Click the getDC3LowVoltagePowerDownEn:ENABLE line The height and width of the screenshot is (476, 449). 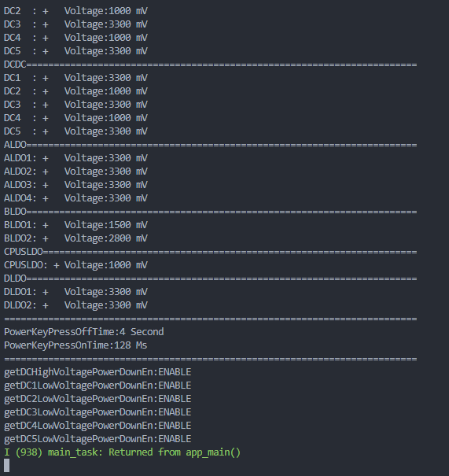point(98,412)
